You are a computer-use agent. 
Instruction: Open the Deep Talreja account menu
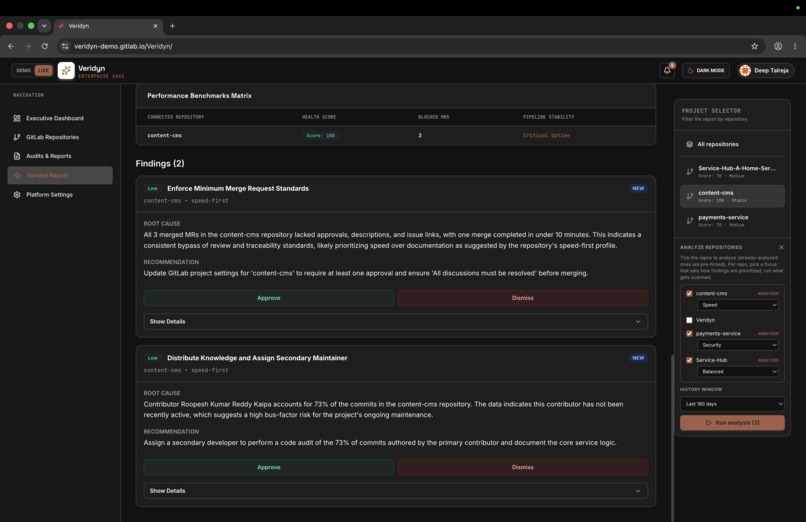[765, 70]
